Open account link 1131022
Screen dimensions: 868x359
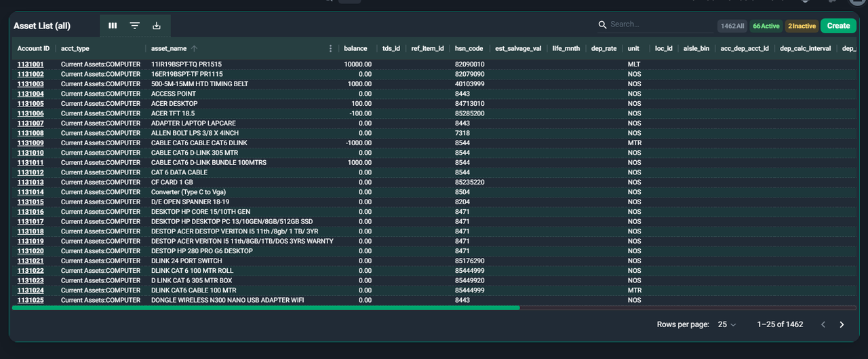tap(31, 271)
